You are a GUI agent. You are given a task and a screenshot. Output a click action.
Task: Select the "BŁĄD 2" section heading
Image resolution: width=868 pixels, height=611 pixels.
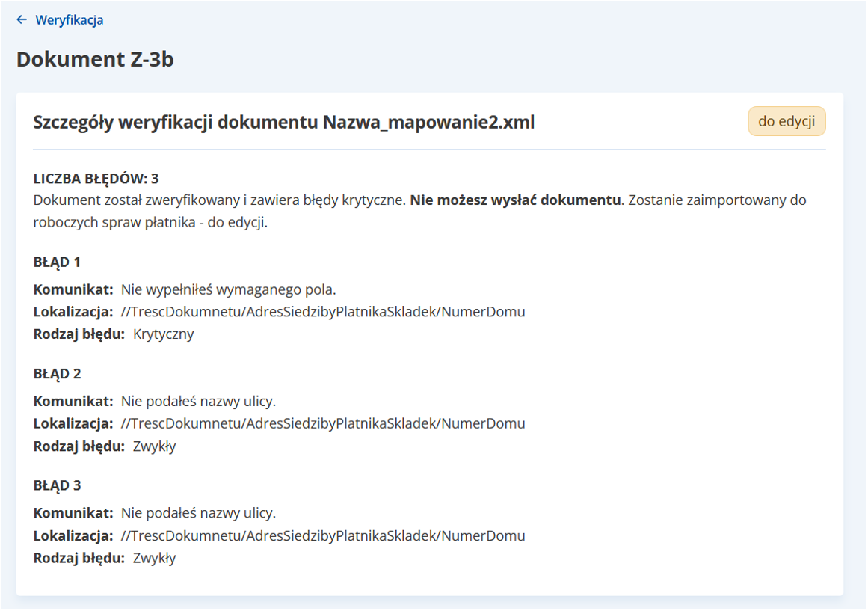point(57,374)
